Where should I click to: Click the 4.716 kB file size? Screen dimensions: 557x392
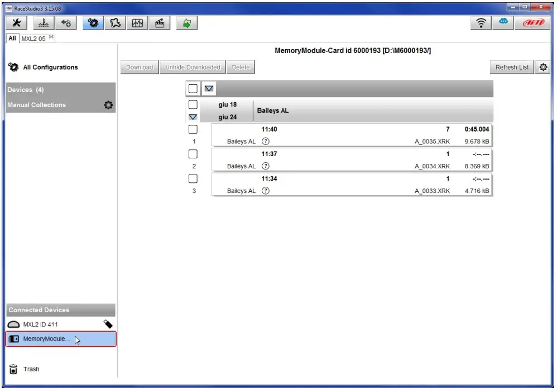(x=477, y=191)
